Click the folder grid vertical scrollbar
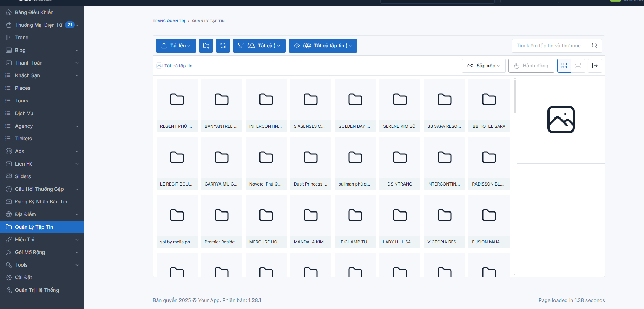Image resolution: width=644 pixels, height=309 pixels. click(x=515, y=96)
